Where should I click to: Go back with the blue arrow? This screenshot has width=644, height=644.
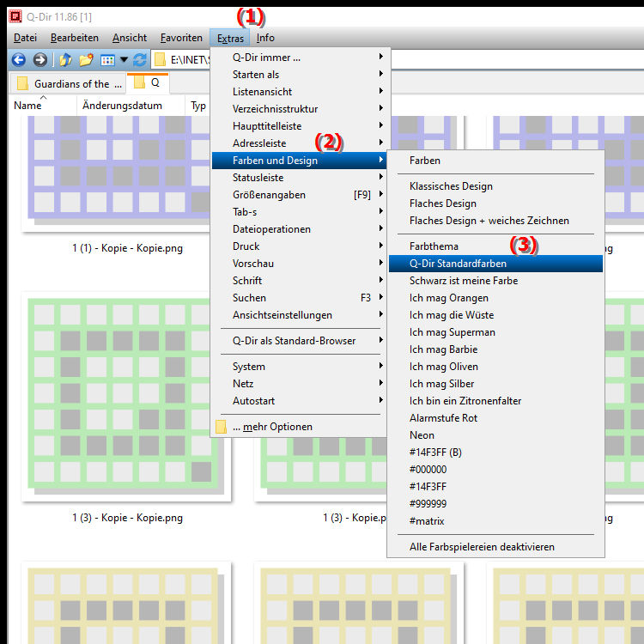tap(19, 60)
